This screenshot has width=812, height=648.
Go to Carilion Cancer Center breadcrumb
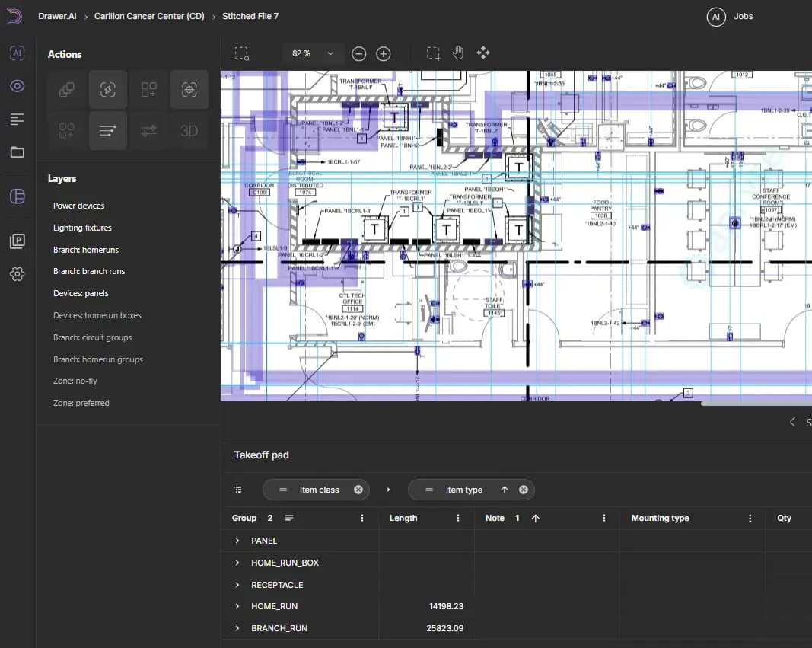click(x=149, y=16)
